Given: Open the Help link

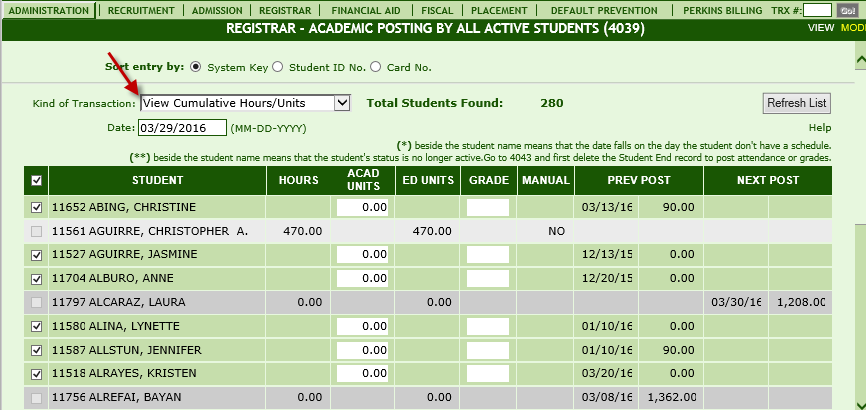Looking at the screenshot, I should [820, 128].
